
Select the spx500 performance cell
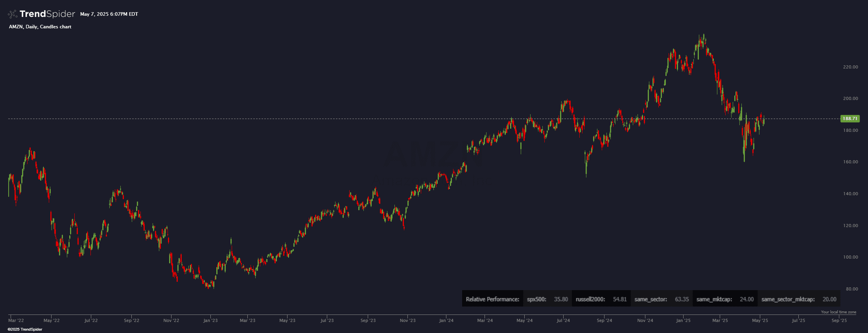coord(547,299)
